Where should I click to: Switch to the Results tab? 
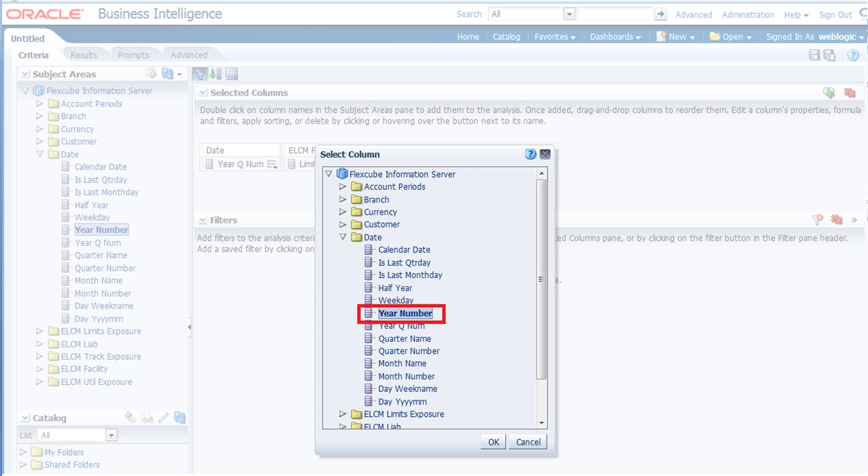point(83,55)
